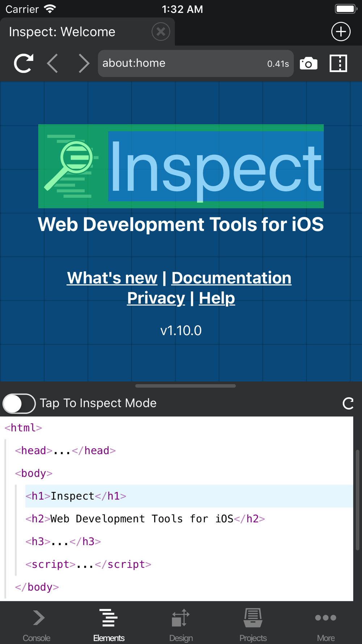Expand the script element node

88,564
